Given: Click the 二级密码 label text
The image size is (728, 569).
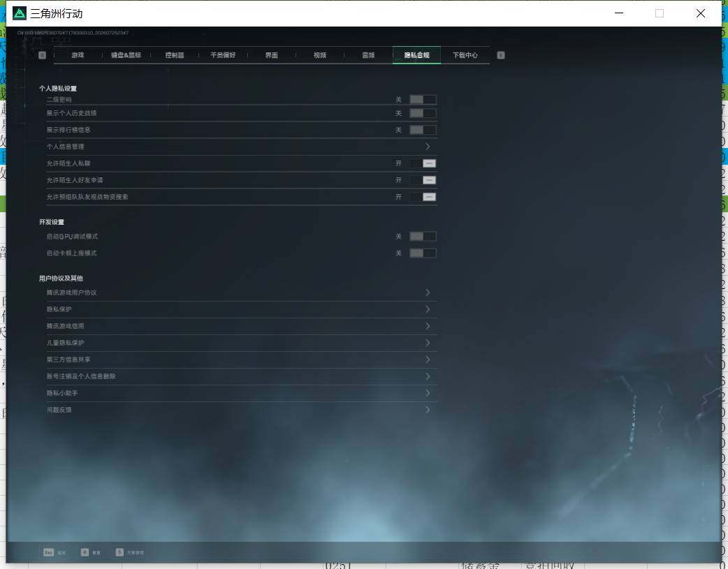Looking at the screenshot, I should [59, 99].
